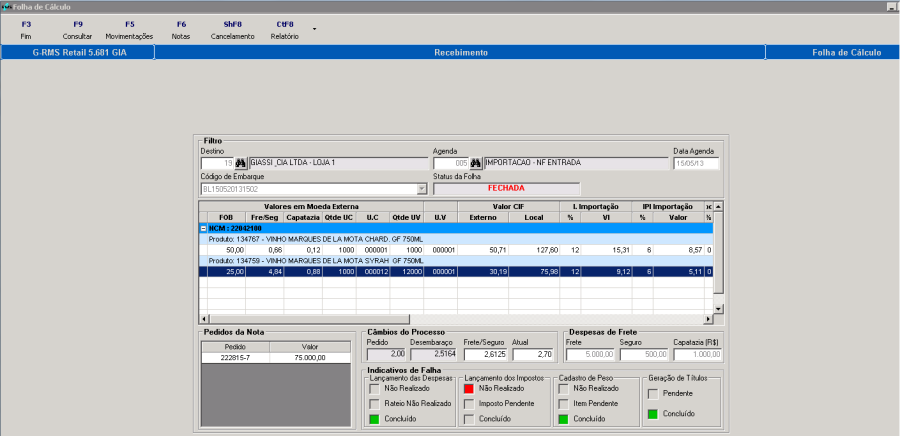The image size is (900, 436).
Task: Click the Câmbio Frete/Seguro field
Action: coord(485,355)
